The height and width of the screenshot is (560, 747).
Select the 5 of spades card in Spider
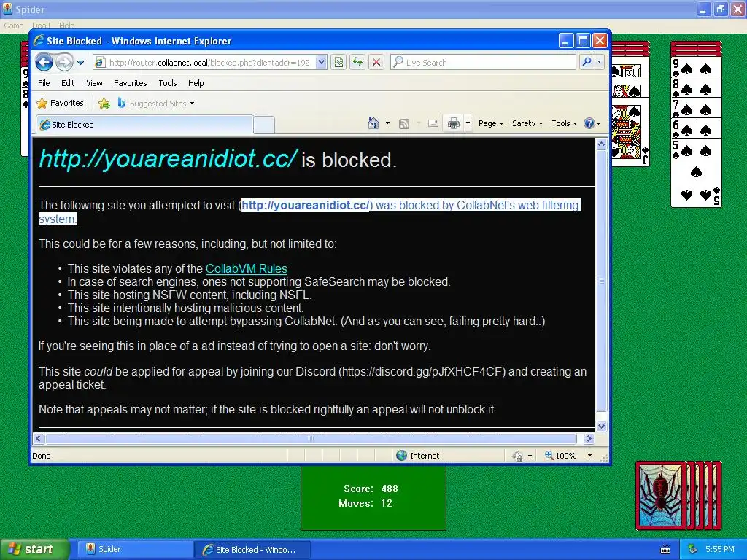pos(696,173)
